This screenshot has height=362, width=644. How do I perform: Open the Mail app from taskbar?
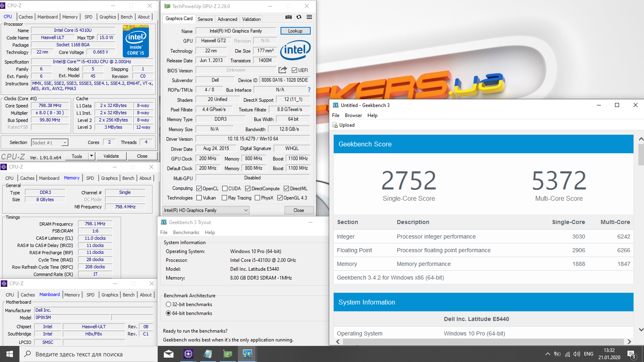(x=169, y=354)
